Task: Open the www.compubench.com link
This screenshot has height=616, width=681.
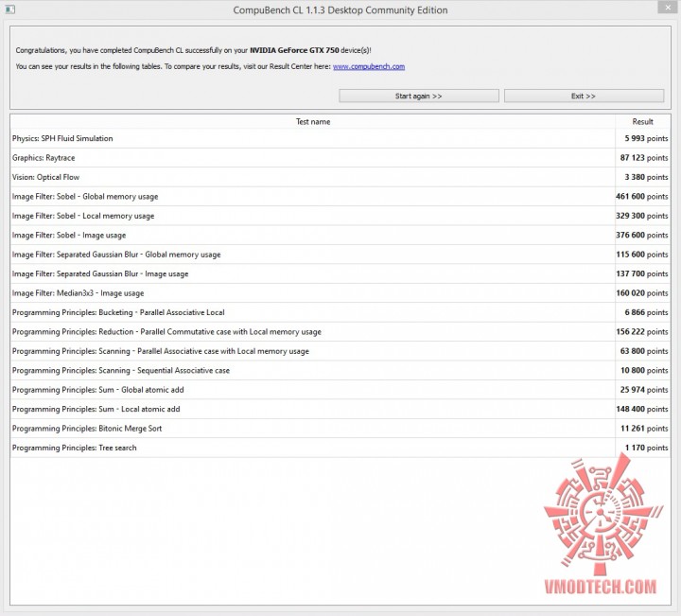Action: [x=369, y=66]
